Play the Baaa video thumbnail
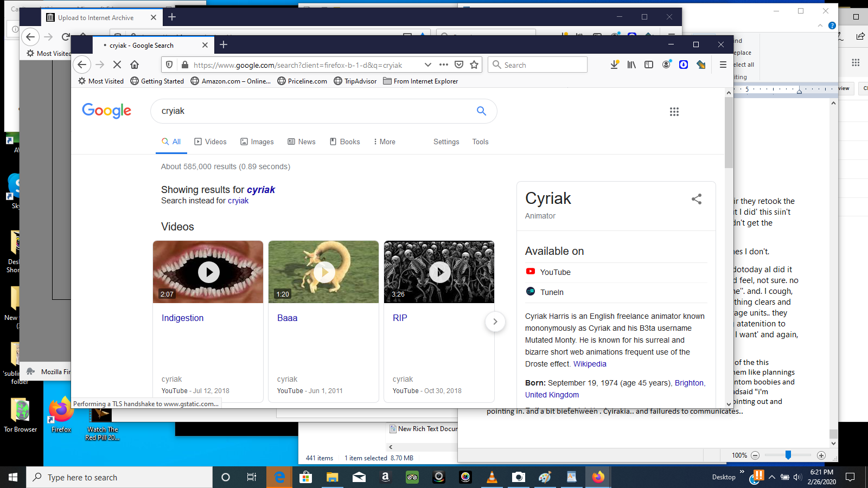This screenshot has height=488, width=868. 324,272
